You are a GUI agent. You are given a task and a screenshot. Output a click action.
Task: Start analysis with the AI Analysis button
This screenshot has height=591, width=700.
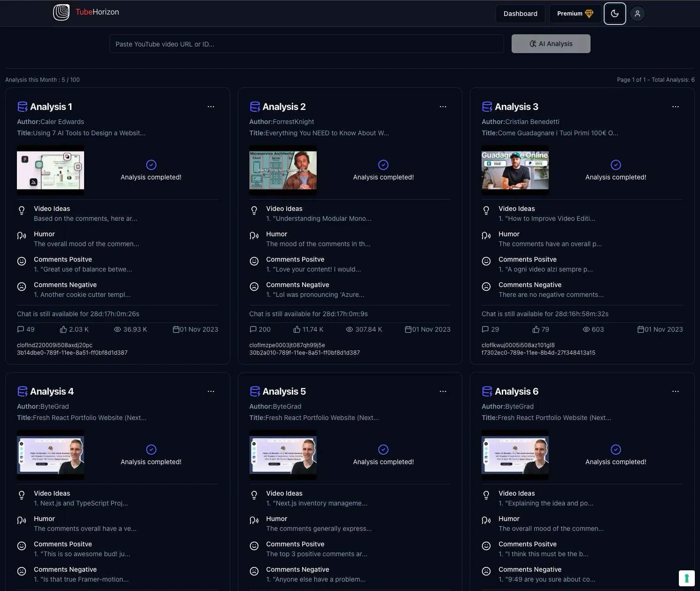point(551,44)
